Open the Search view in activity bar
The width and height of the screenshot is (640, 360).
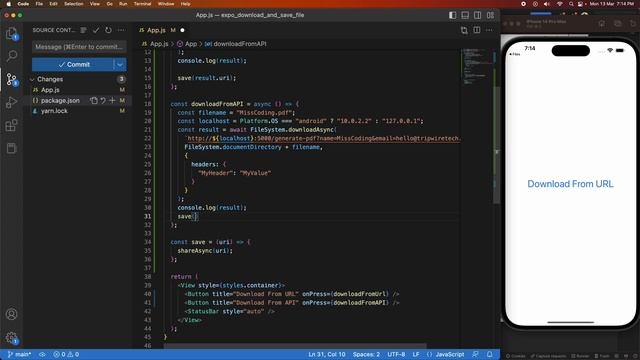point(11,56)
